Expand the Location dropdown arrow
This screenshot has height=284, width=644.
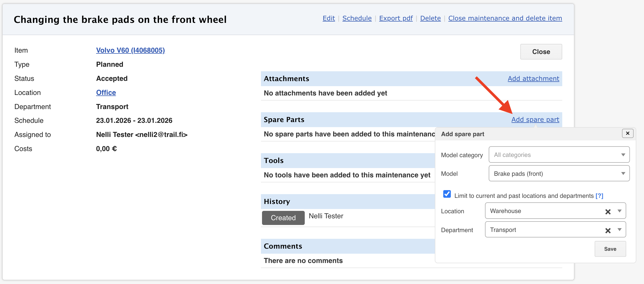[x=620, y=211]
